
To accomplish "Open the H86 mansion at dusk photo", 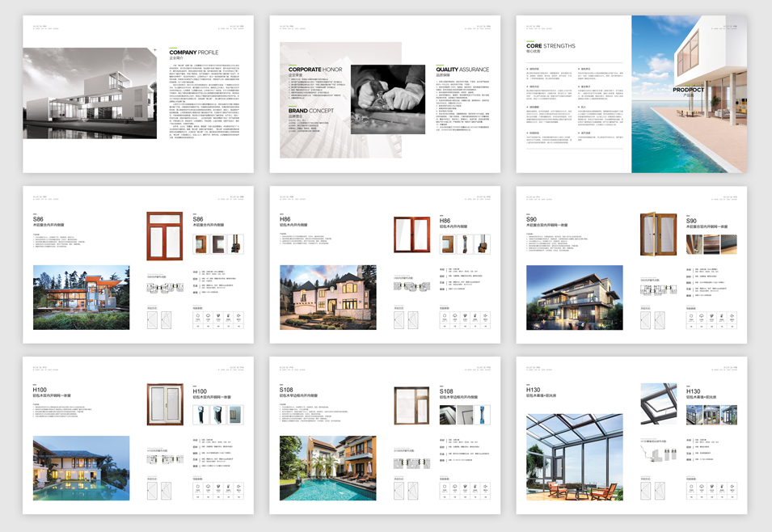I will (x=327, y=298).
